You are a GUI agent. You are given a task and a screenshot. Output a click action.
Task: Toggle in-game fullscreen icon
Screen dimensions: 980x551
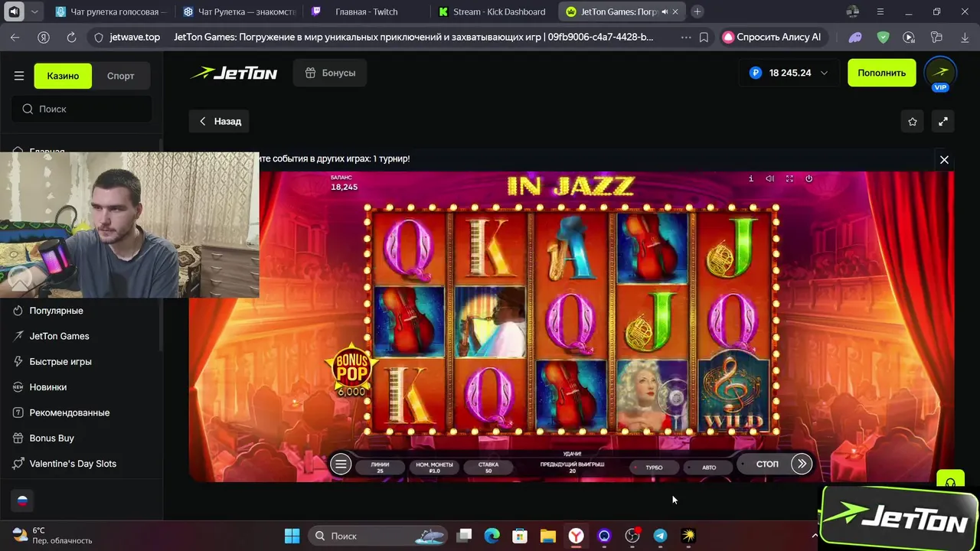tap(789, 178)
